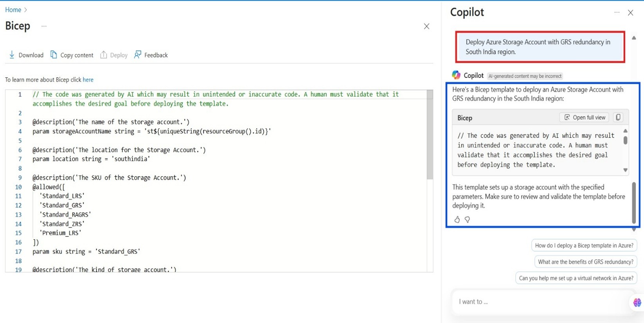Give thumbs up to Copilot response
Image resolution: width=644 pixels, height=323 pixels.
click(x=457, y=220)
